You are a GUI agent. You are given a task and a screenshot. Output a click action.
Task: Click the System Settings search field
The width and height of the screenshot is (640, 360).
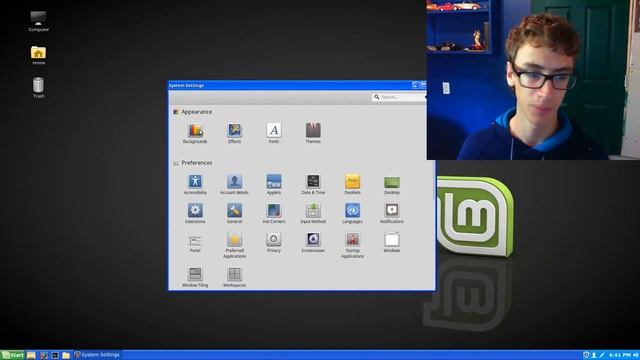[x=399, y=97]
